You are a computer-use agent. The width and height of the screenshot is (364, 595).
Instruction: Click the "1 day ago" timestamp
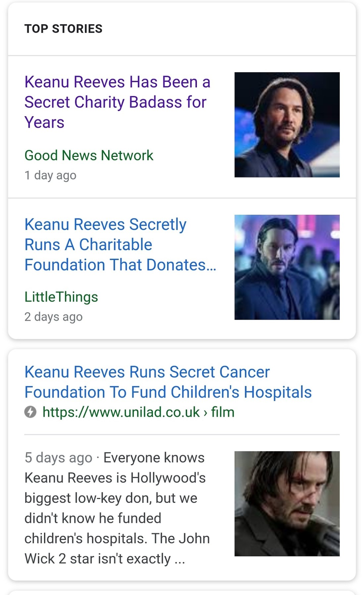point(50,175)
